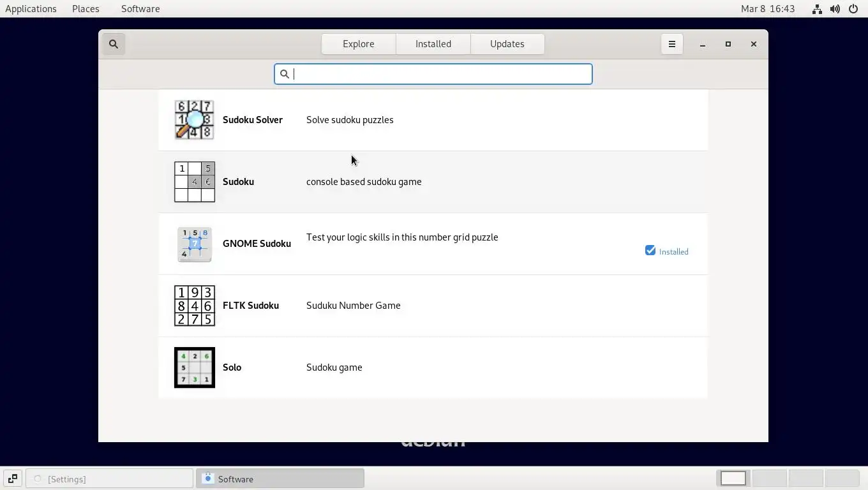Select the 'console based sudoku game' description
Viewport: 868px width, 490px height.
tap(364, 182)
